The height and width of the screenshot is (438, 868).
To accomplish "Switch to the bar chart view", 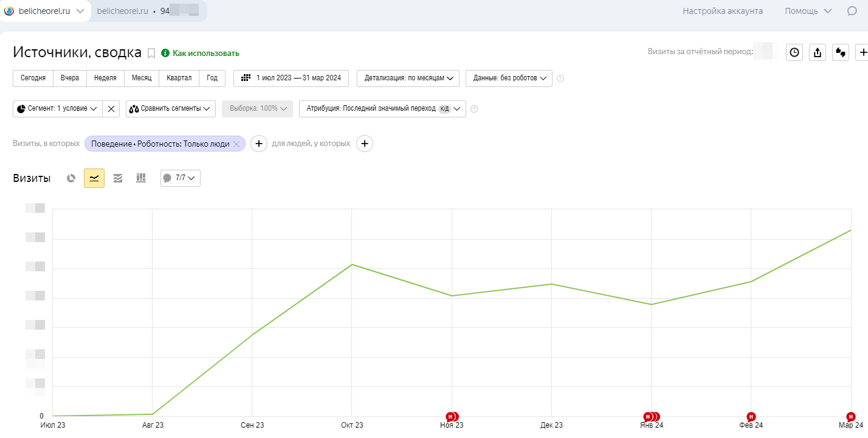I will point(141,178).
